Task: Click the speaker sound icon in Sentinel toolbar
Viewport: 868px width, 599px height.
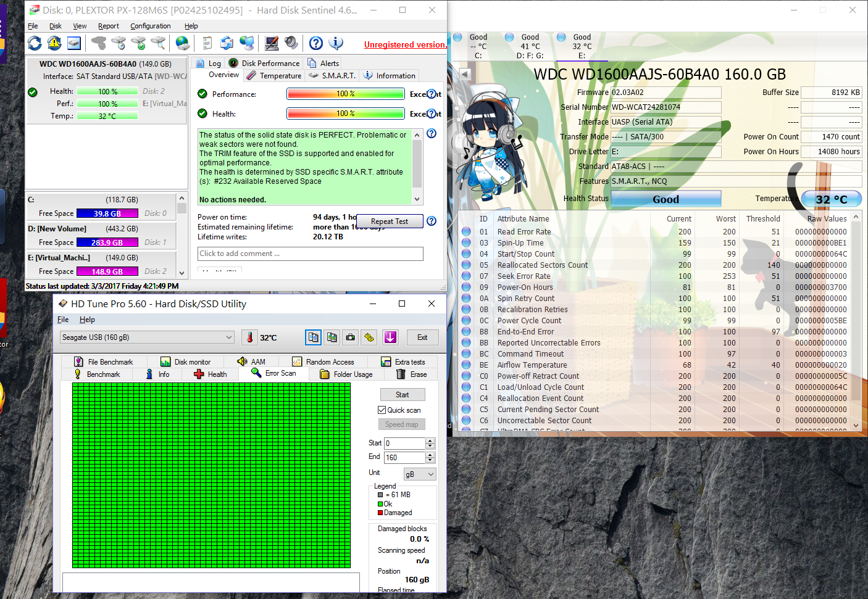Action: tap(291, 43)
